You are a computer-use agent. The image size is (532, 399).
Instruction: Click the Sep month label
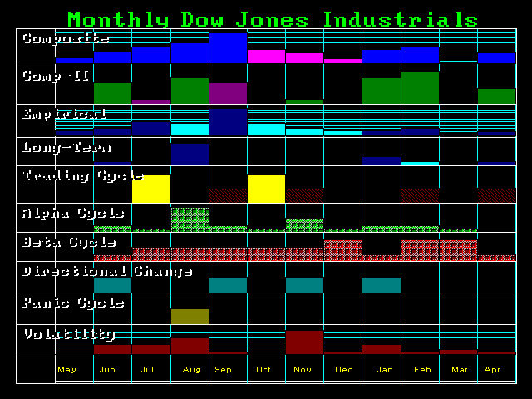[x=223, y=369]
